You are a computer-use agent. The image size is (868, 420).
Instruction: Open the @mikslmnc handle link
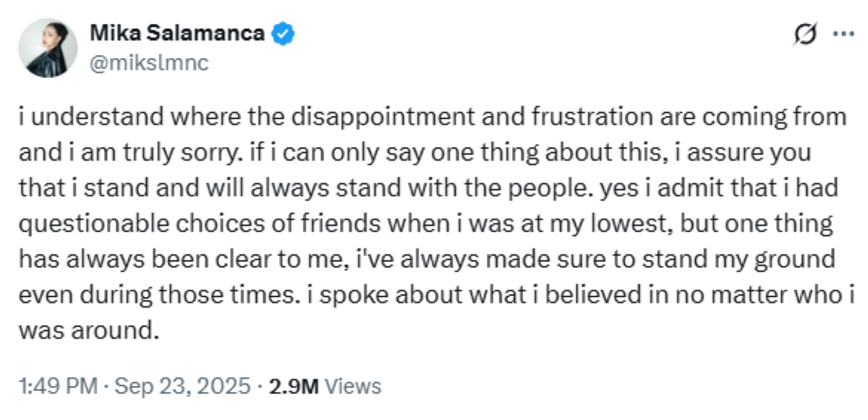(148, 62)
